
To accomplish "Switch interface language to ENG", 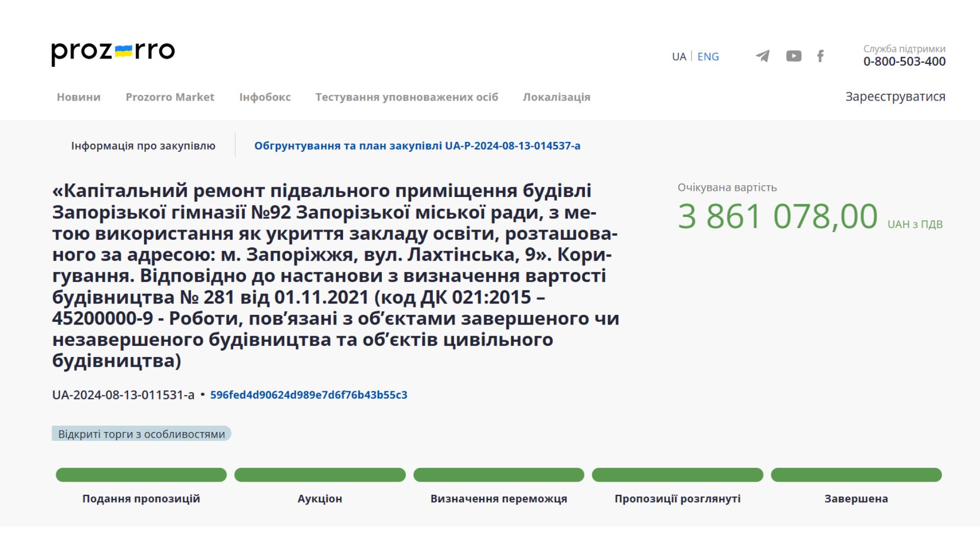I will tap(707, 56).
